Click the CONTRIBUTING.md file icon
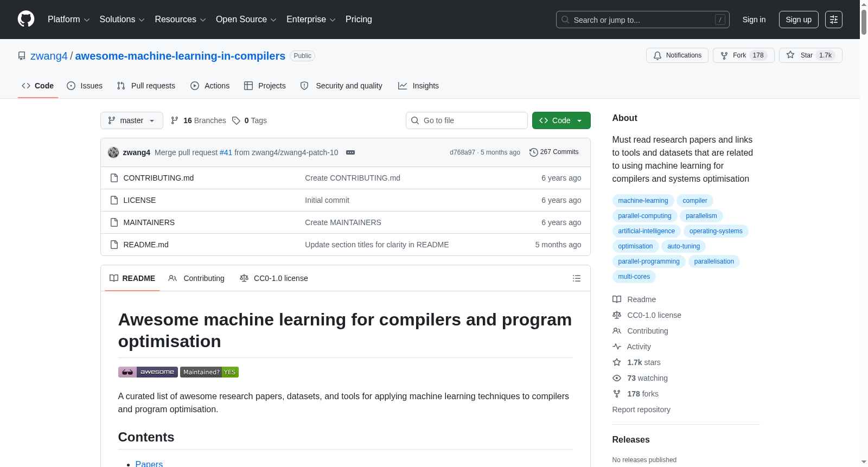Screen dimensions: 868x467 [114, 178]
